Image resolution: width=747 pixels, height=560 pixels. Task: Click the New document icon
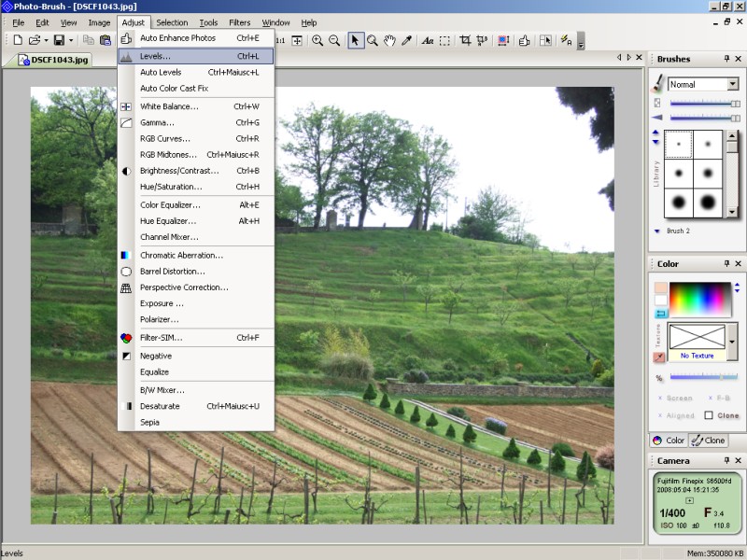[x=17, y=40]
